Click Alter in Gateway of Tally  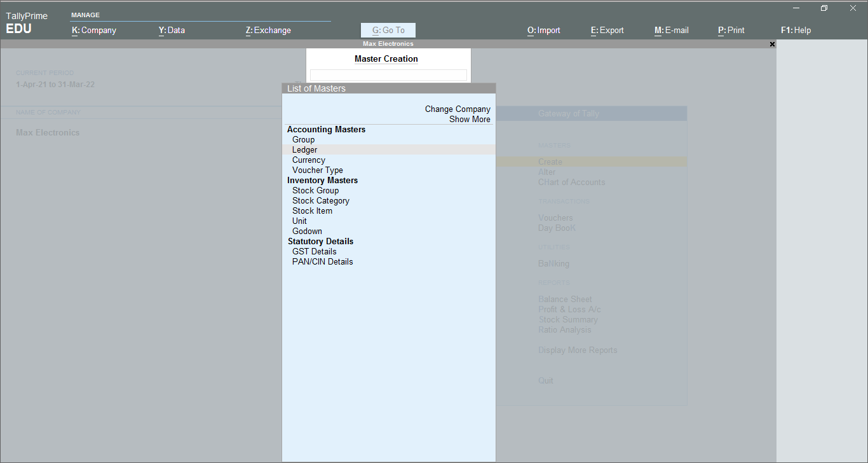tap(546, 172)
